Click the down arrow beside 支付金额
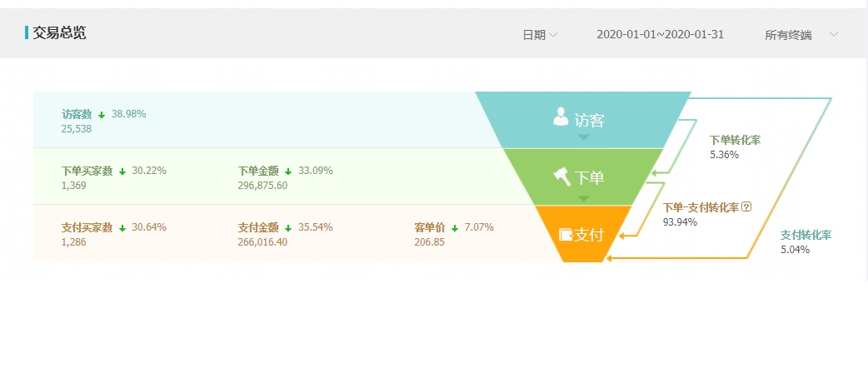Viewport: 868px width, 383px height. [x=288, y=227]
